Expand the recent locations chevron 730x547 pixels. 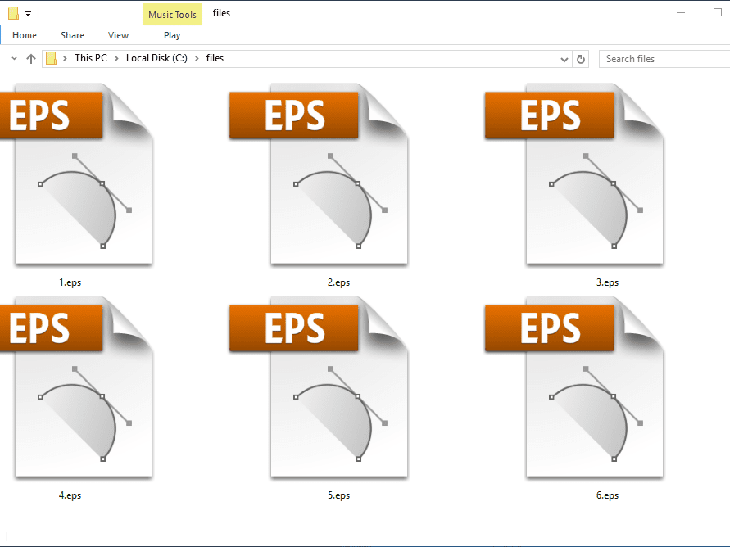point(13,59)
